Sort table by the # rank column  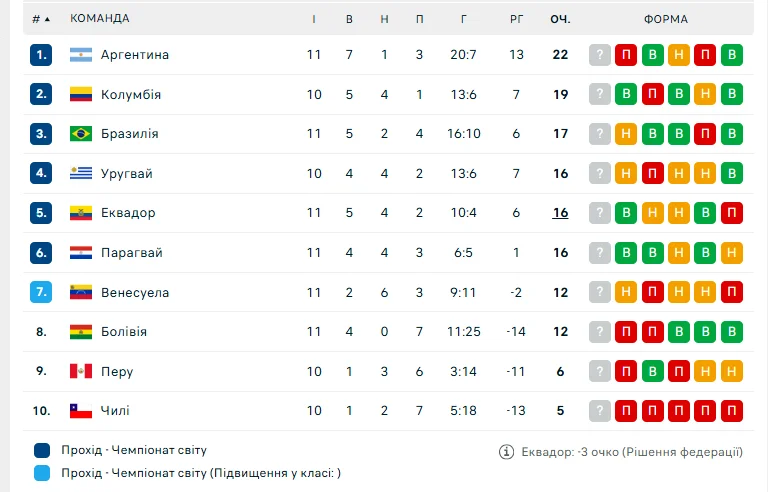(41, 19)
